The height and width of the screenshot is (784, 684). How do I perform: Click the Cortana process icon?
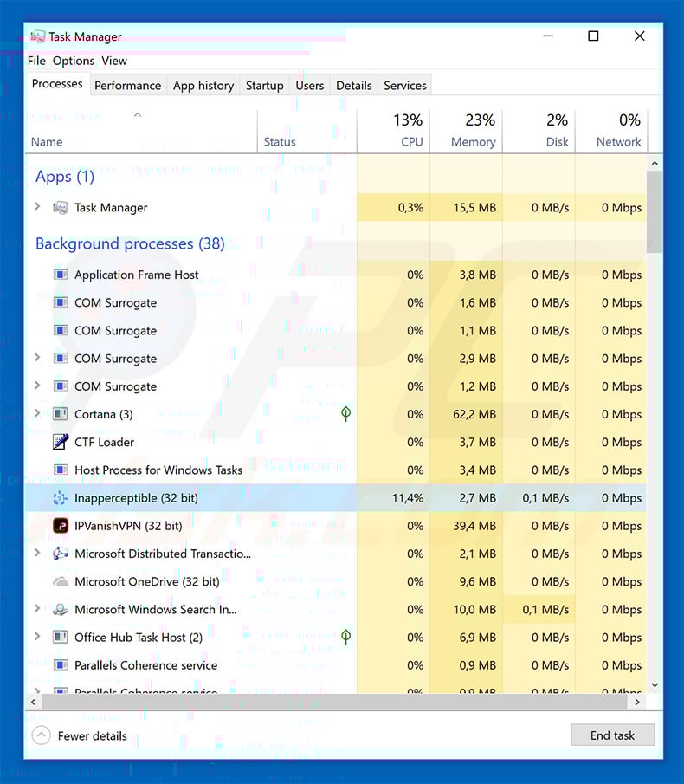tap(61, 414)
